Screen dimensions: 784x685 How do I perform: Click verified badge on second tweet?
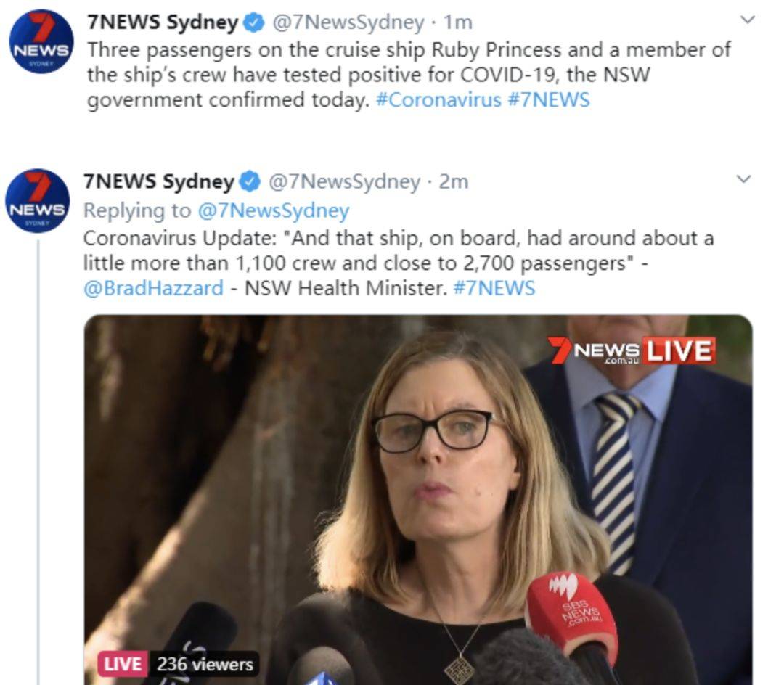[x=250, y=181]
